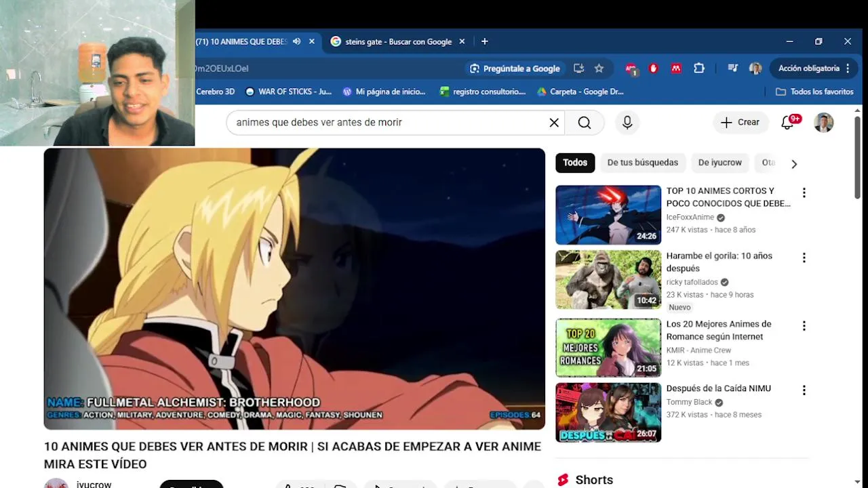Screen dimensions: 868x488
Task: Bookmark this page with the star icon
Action: [599, 68]
